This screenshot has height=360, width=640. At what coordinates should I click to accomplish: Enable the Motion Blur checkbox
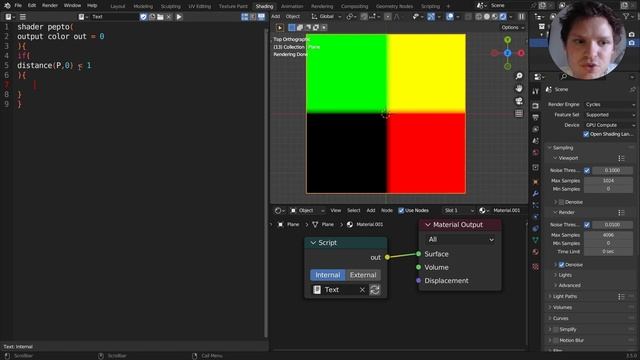(x=556, y=340)
